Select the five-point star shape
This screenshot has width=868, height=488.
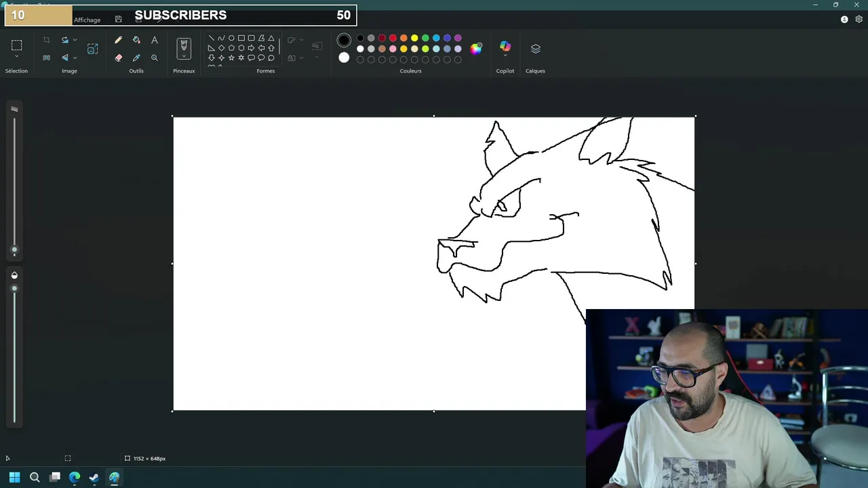point(231,58)
